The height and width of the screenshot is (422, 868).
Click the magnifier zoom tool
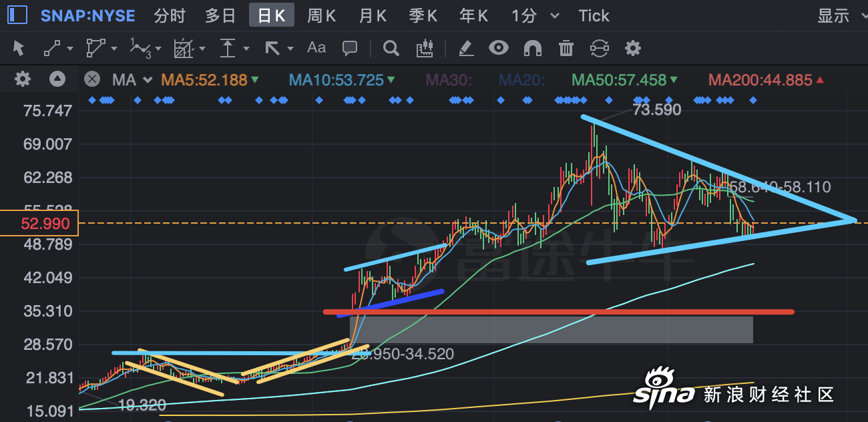click(391, 48)
